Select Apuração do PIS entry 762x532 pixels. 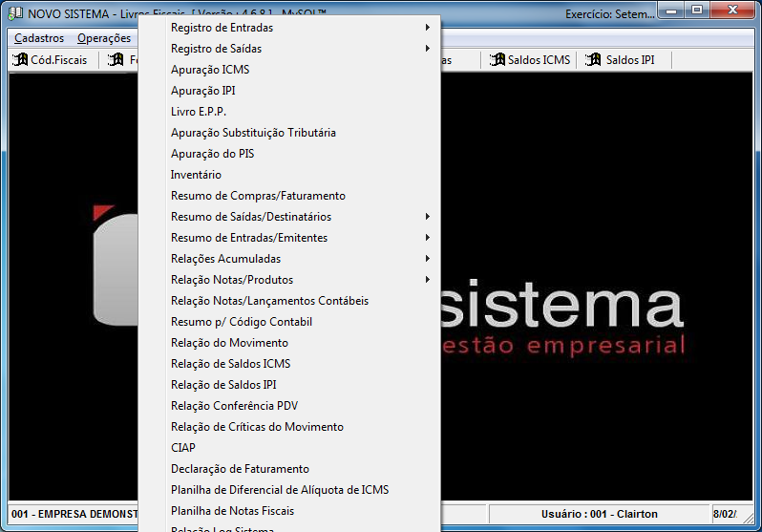click(289, 154)
